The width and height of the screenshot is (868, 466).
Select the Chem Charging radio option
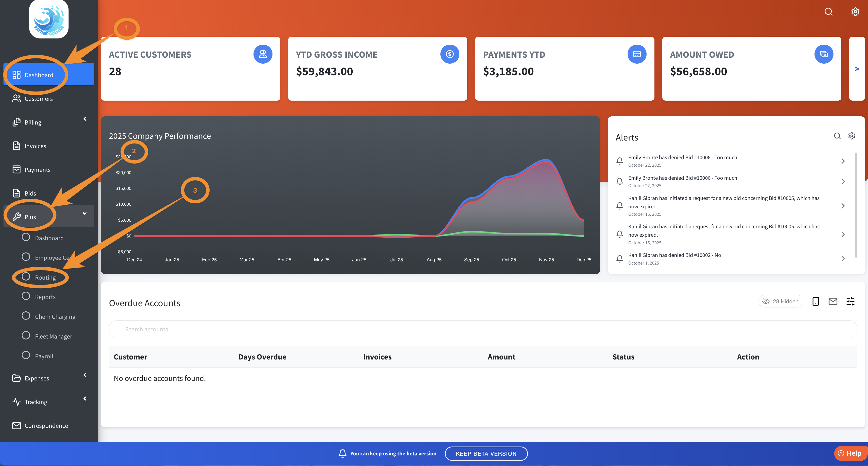click(26, 316)
